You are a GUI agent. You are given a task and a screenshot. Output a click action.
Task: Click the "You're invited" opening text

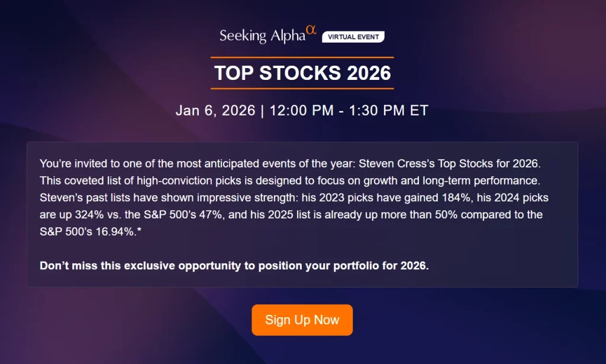tap(70, 163)
